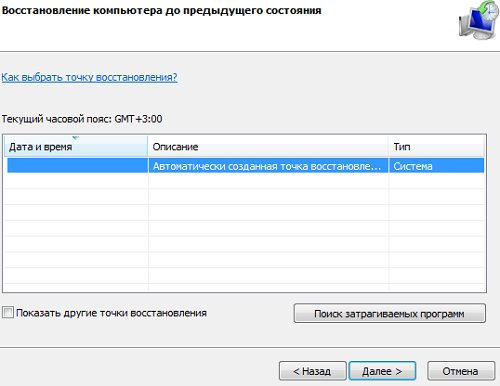Go back with the '< Назад' button
This screenshot has height=386, width=500.
click(x=312, y=371)
